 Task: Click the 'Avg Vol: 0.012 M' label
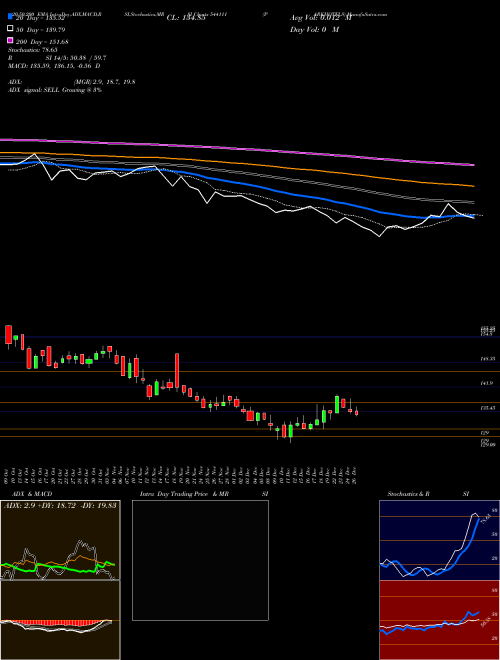click(321, 18)
